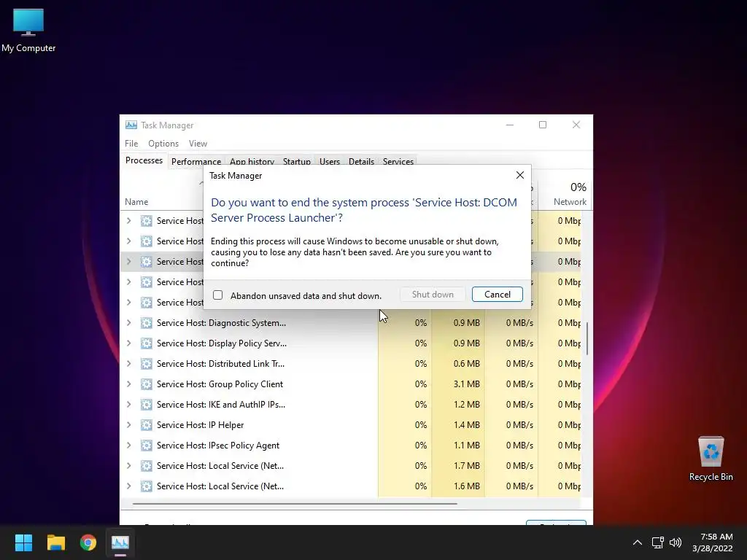
Task: Open File Explorer from the taskbar
Action: [55, 542]
